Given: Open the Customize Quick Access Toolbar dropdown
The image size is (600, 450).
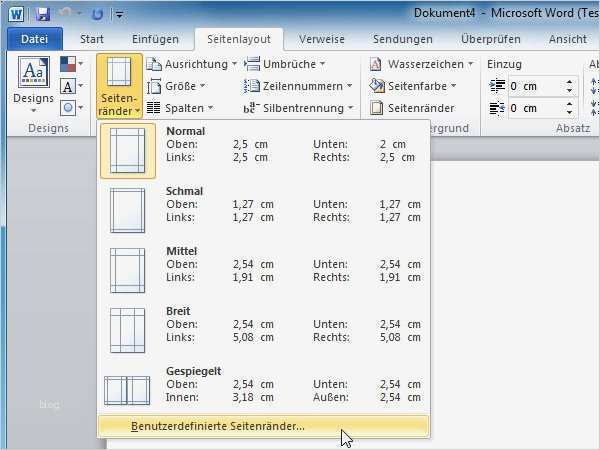Looking at the screenshot, I should 119,15.
